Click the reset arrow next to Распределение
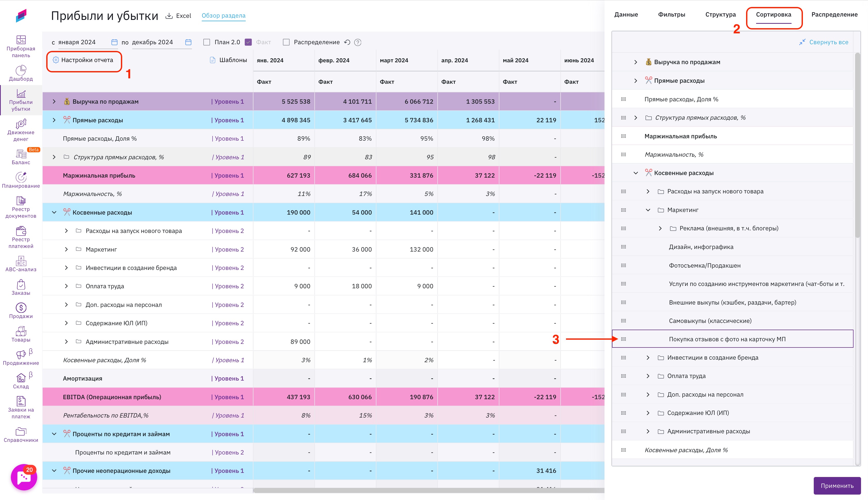Screen dimensions: 868x500 (x=347, y=42)
